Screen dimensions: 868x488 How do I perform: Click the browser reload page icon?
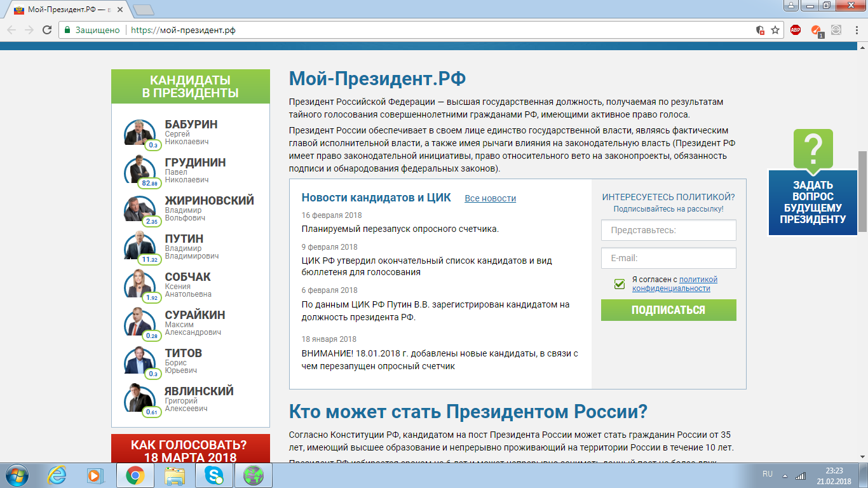(x=47, y=30)
